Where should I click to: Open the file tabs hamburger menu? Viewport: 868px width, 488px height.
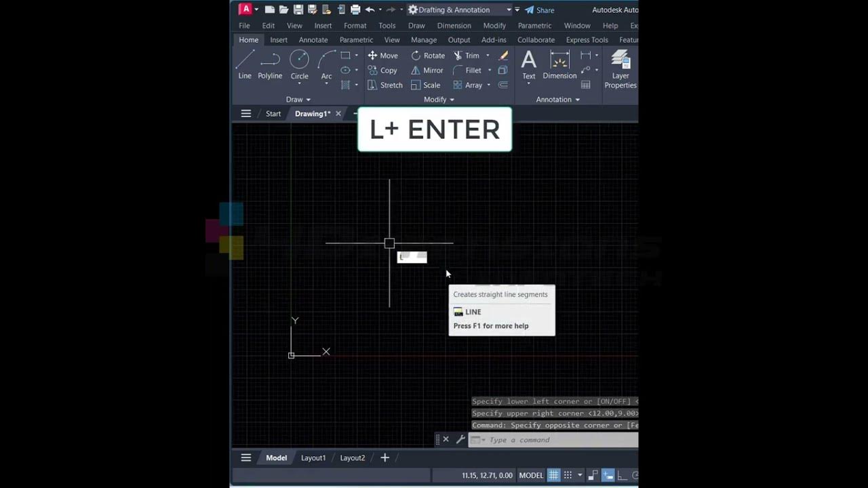point(246,113)
